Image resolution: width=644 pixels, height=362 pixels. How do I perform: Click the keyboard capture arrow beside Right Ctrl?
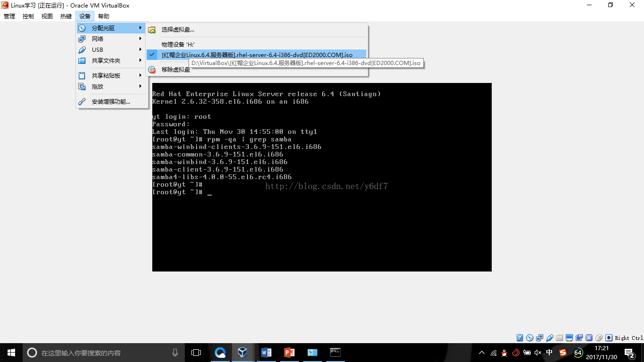pos(609,338)
